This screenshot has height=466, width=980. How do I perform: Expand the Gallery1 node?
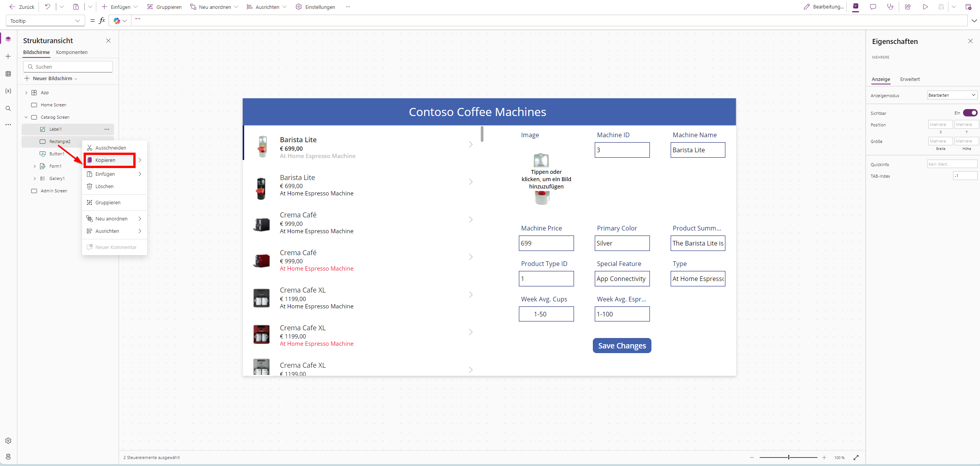point(35,178)
